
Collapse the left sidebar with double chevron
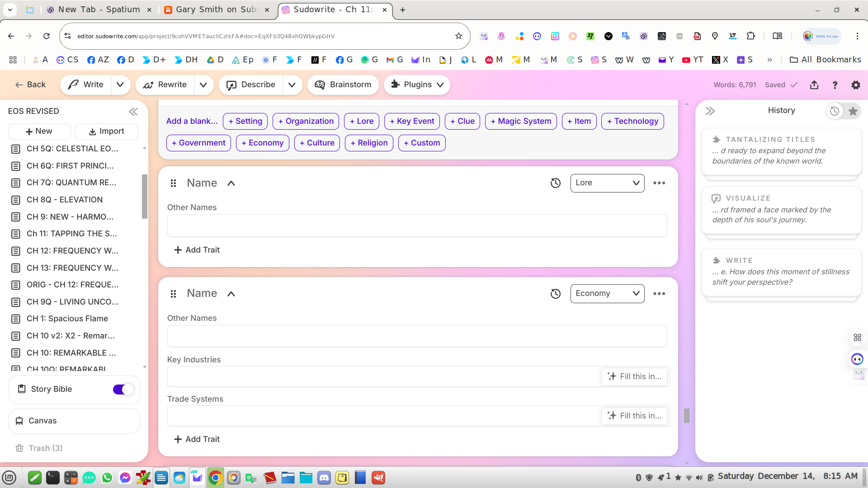coord(133,112)
